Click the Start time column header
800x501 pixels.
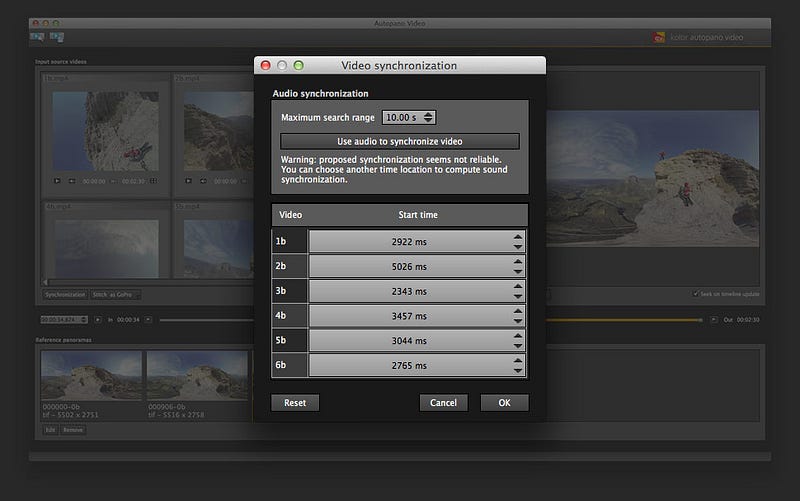[418, 215]
